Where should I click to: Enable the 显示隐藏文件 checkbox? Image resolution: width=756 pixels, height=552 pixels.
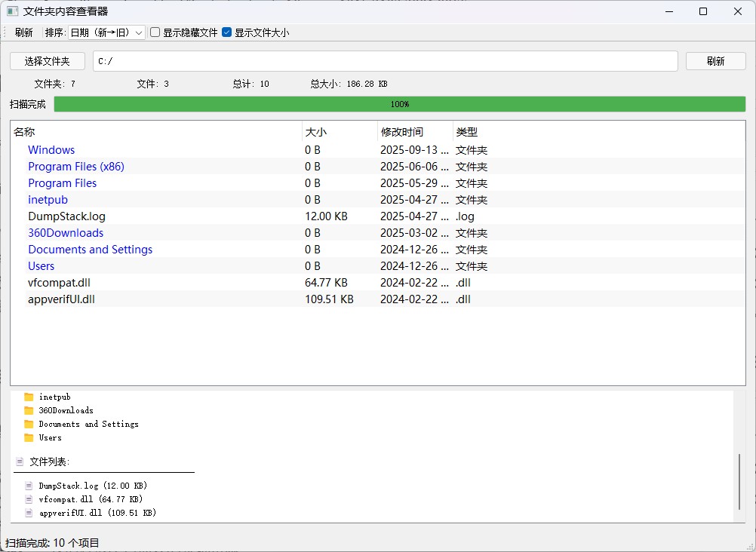pyautogui.click(x=155, y=32)
